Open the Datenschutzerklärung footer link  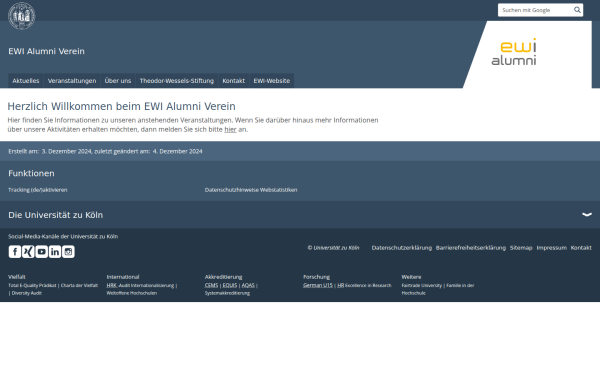tap(402, 248)
